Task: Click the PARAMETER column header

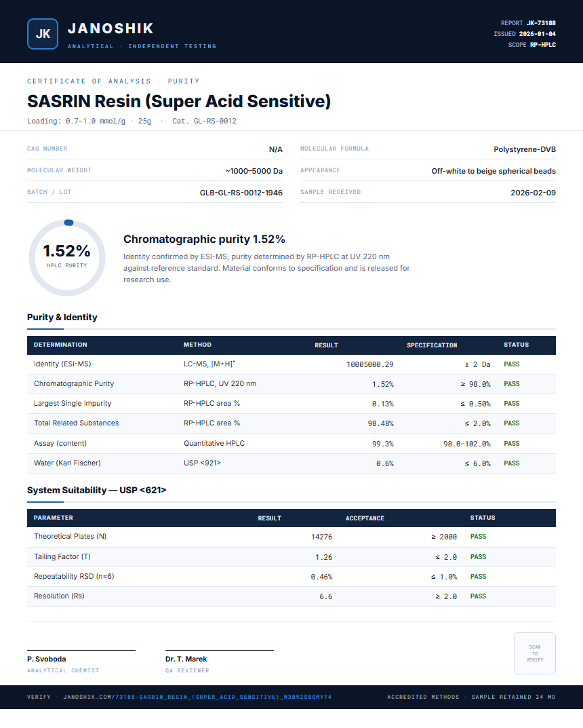Action: [54, 517]
